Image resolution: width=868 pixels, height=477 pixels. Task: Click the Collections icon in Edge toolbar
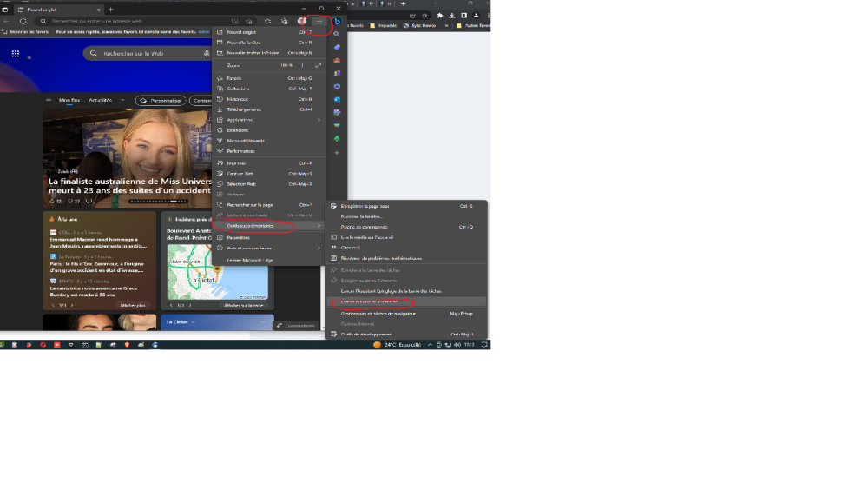(x=285, y=21)
